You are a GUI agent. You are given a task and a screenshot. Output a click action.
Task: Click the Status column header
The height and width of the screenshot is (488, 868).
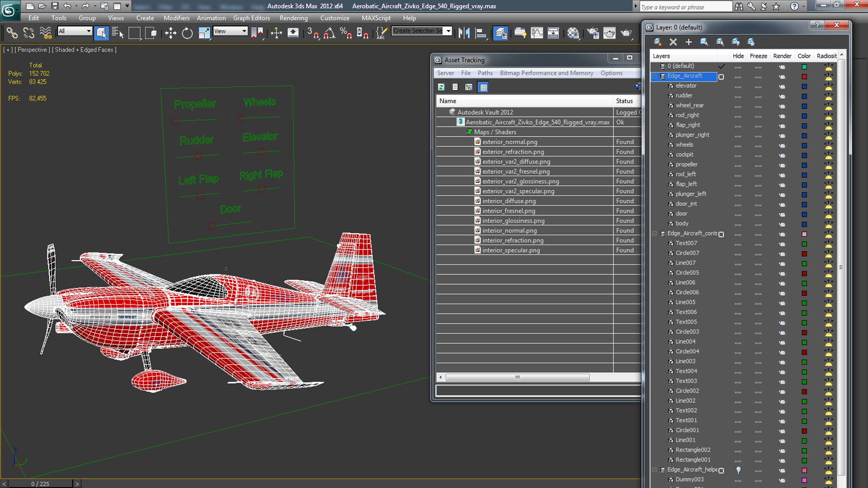point(627,101)
